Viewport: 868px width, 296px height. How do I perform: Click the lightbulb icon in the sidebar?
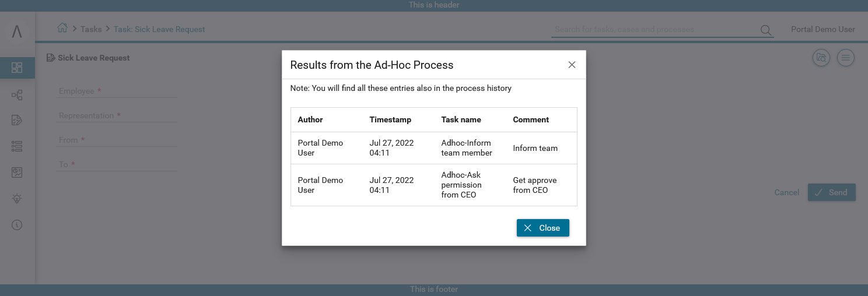point(17,199)
